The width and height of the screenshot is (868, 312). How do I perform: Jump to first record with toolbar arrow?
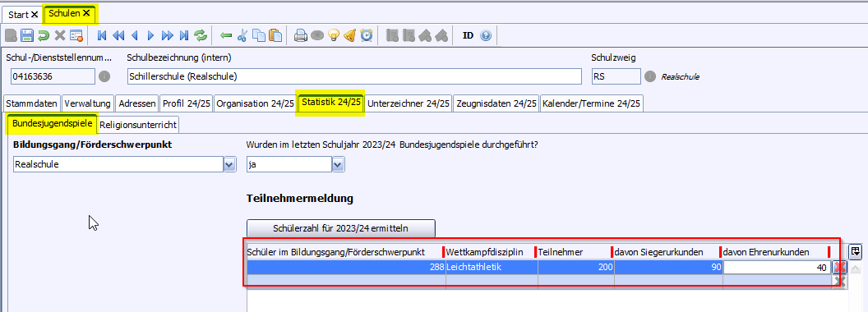[x=102, y=36]
